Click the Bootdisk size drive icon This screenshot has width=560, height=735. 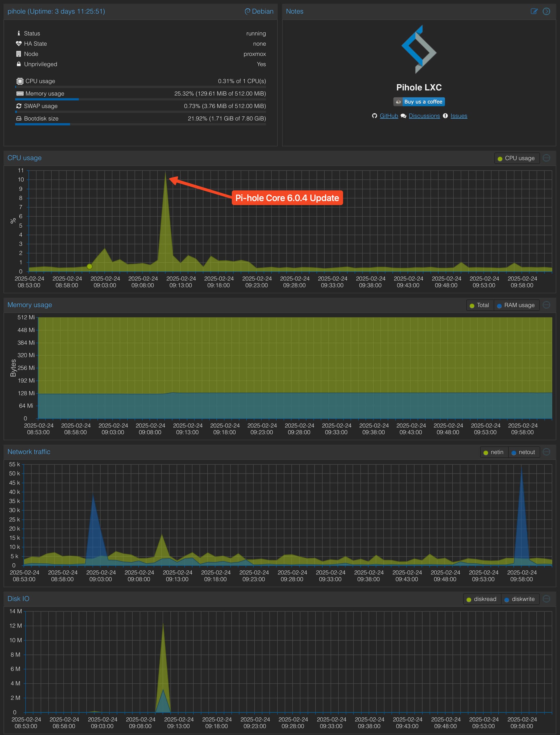(x=19, y=118)
